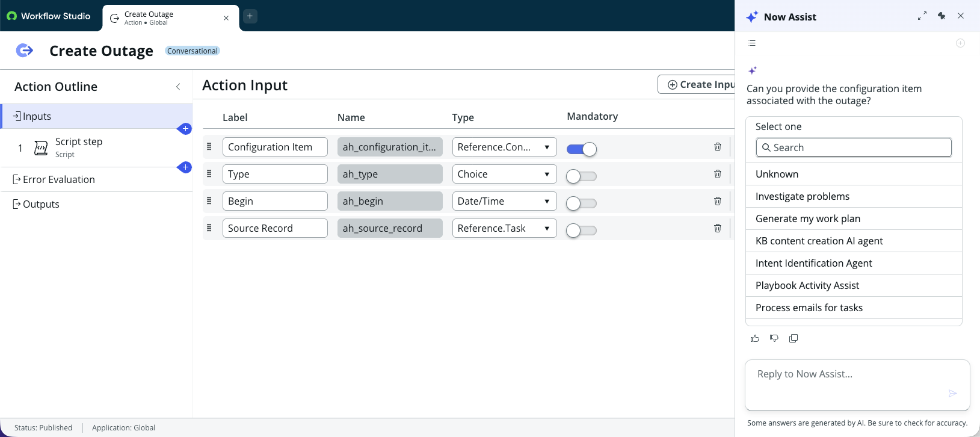Image resolution: width=980 pixels, height=437 pixels.
Task: Select Investigate problems option
Action: coord(854,196)
